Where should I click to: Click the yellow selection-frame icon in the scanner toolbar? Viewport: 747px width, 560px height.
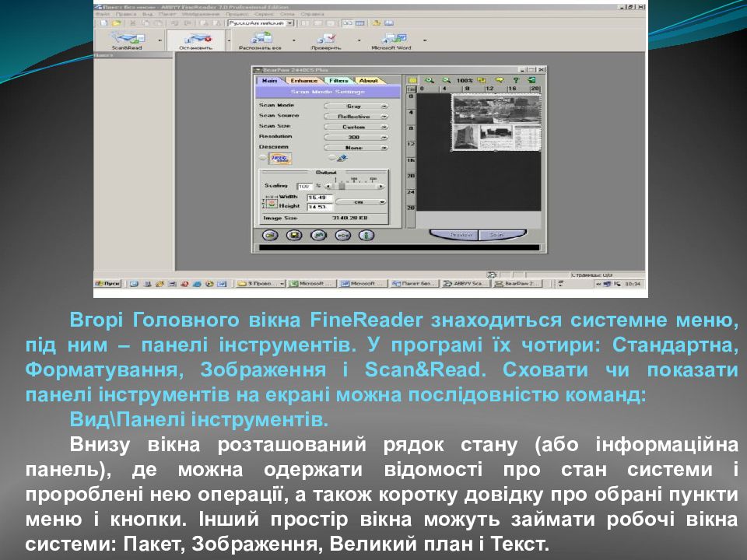(412, 80)
